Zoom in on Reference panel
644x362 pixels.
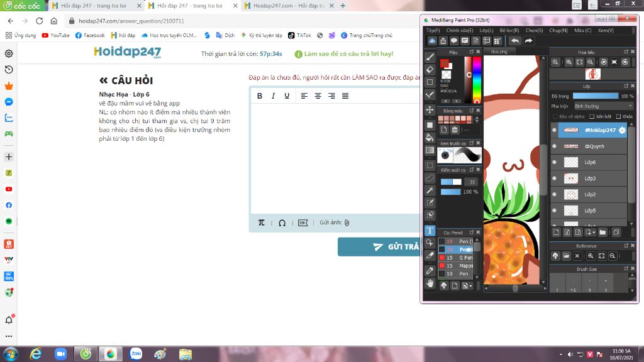point(591,256)
